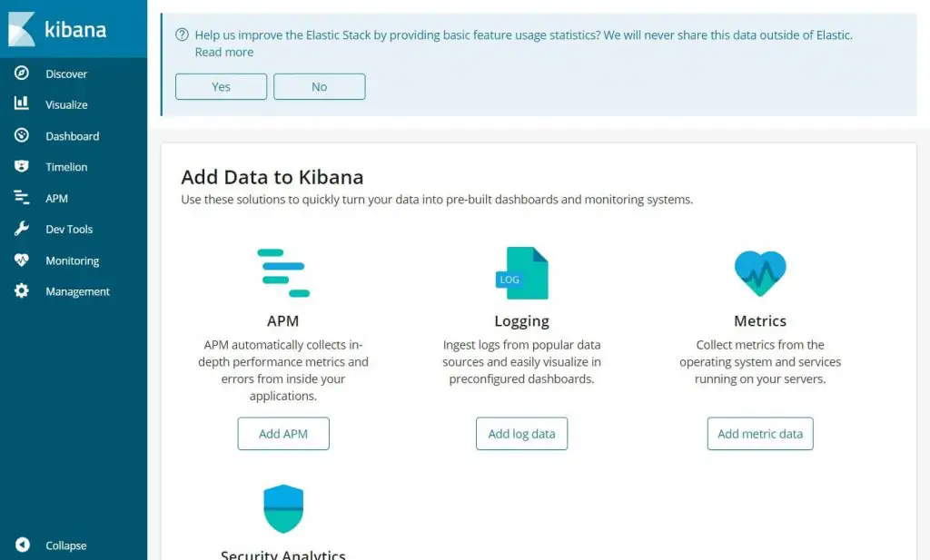Open Discover from the sidebar

pos(66,74)
